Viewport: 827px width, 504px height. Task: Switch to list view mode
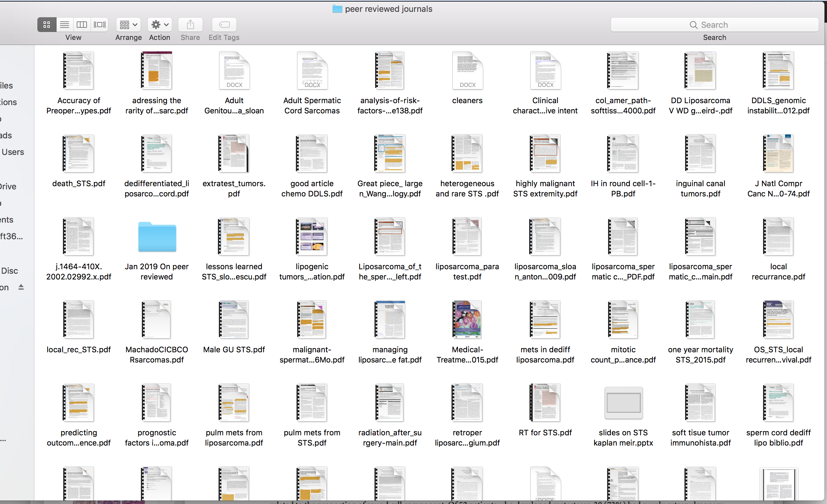click(x=65, y=25)
